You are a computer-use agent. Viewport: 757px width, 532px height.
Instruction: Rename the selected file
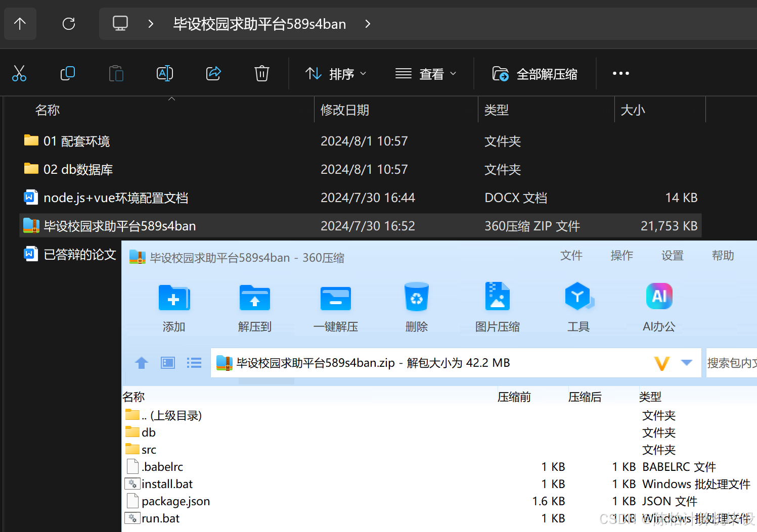165,74
